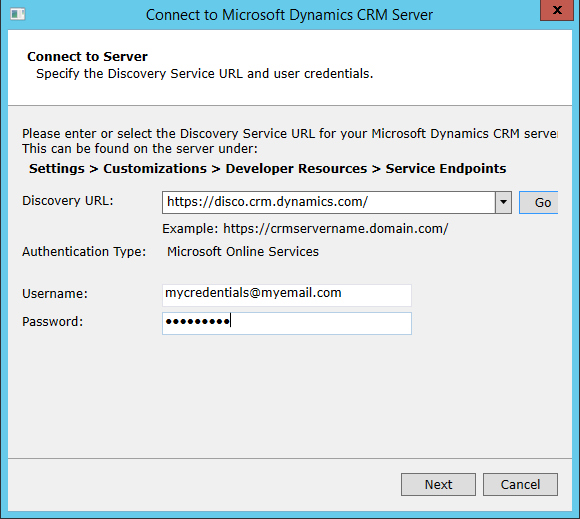The height and width of the screenshot is (519, 580).
Task: Click the 'Microsoft Online Services' authentication type text
Action: pyautogui.click(x=243, y=252)
